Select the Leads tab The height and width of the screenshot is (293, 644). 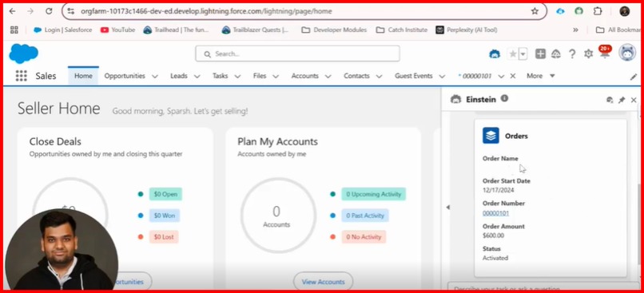[x=179, y=76]
